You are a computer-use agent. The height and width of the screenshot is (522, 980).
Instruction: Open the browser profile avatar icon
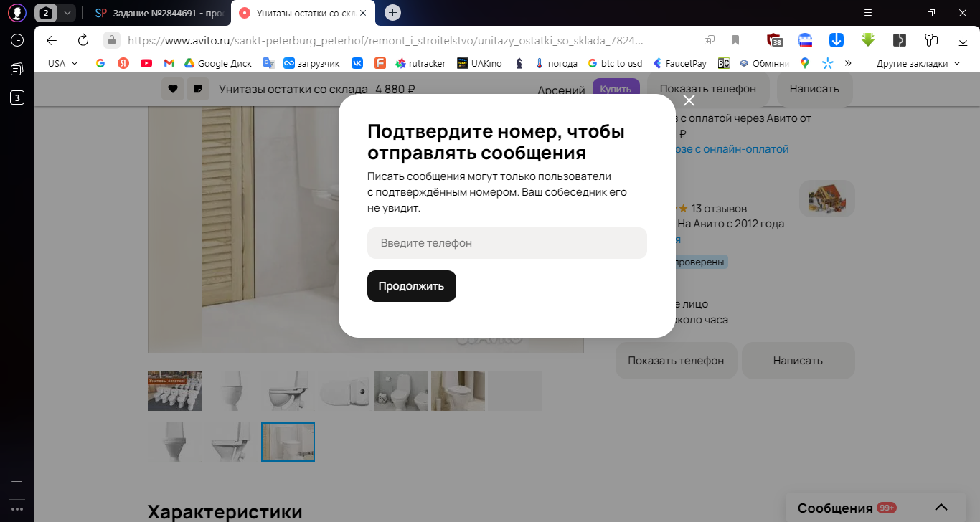point(17,12)
